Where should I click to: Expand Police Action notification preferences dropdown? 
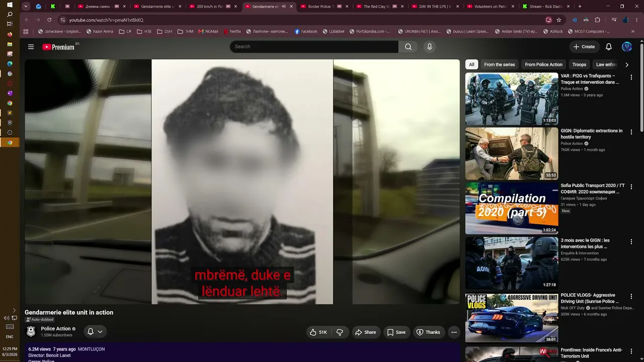click(95, 332)
